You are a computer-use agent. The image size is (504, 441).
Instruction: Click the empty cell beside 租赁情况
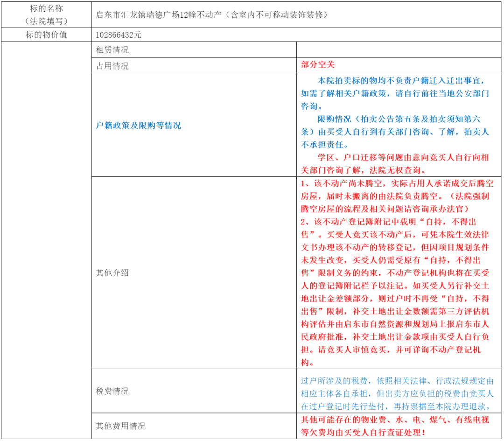coord(399,49)
